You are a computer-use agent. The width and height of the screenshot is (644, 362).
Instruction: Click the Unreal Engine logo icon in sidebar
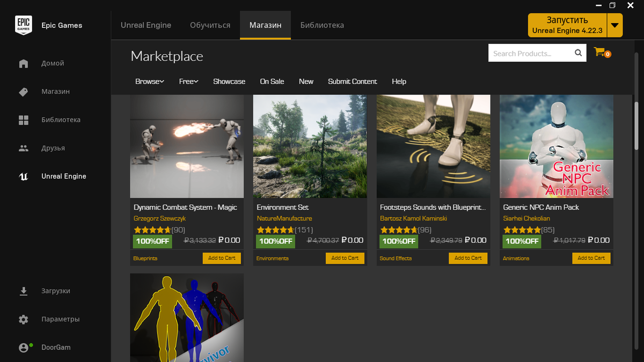(x=23, y=176)
